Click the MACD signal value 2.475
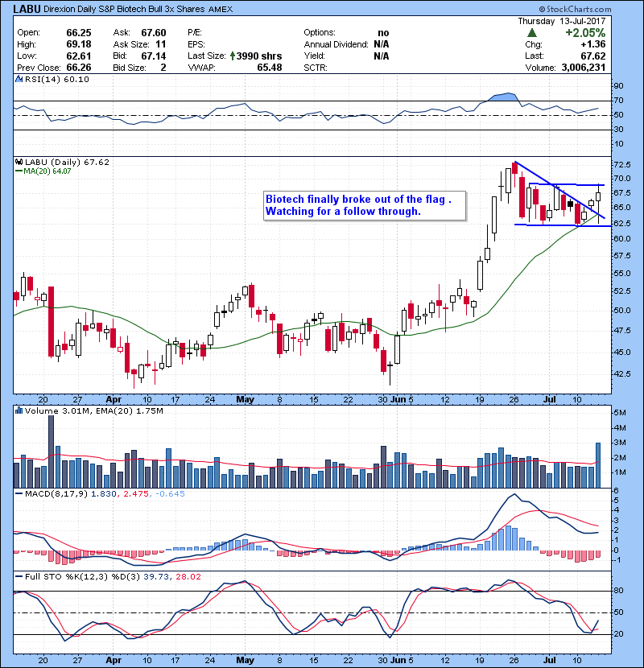The image size is (644, 668). tap(135, 494)
